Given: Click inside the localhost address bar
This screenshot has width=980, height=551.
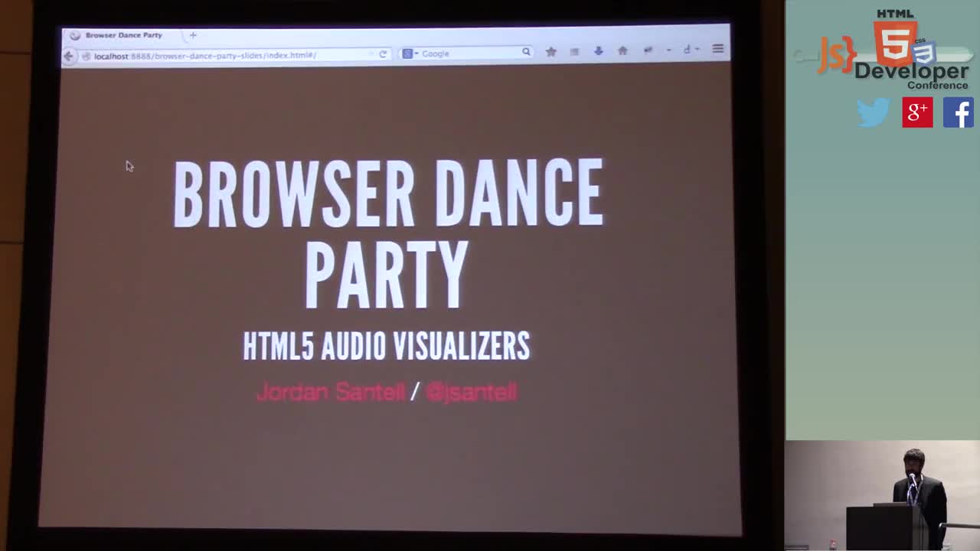Looking at the screenshot, I should 230,55.
